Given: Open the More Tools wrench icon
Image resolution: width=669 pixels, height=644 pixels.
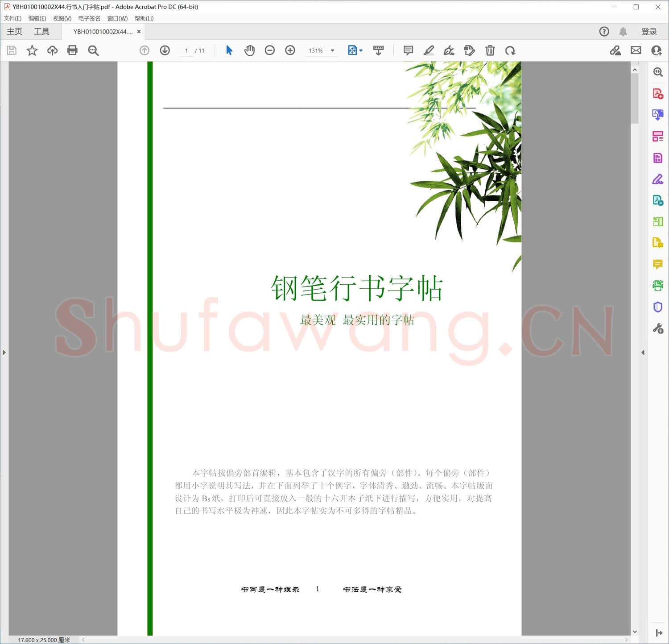Looking at the screenshot, I should pyautogui.click(x=658, y=328).
